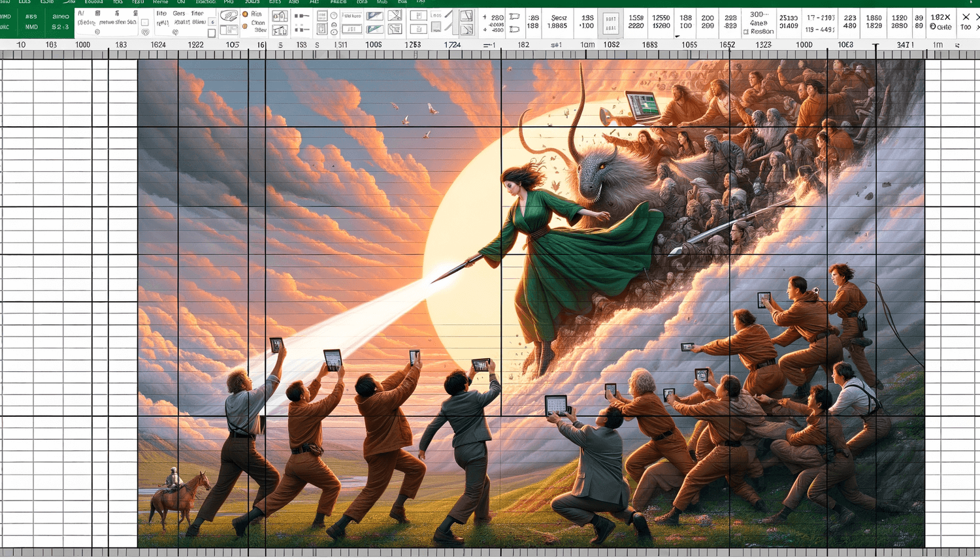Click the layout panel icon below the pen sketch
This screenshot has height=560, width=980.
point(229,30)
